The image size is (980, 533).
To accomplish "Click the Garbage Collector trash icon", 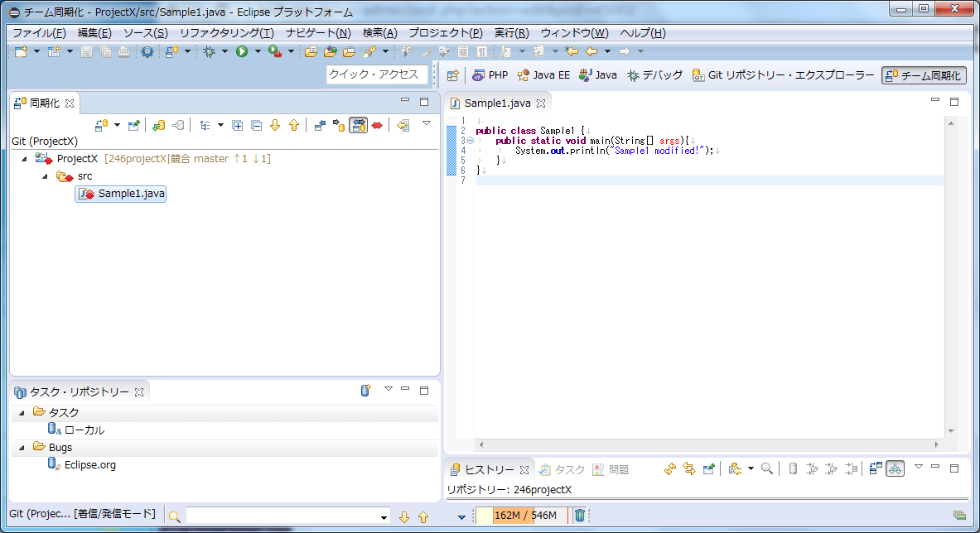I will point(580,516).
